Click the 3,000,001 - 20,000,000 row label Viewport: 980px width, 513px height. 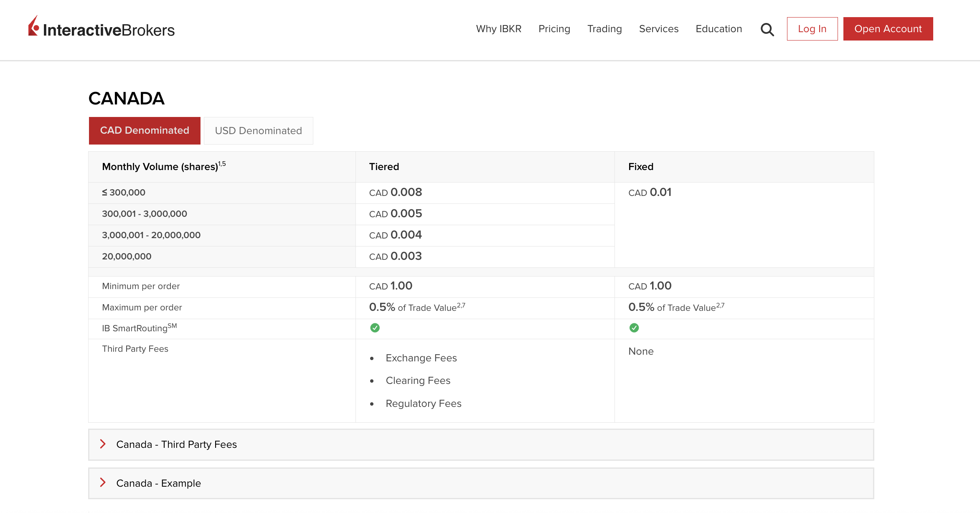point(151,235)
